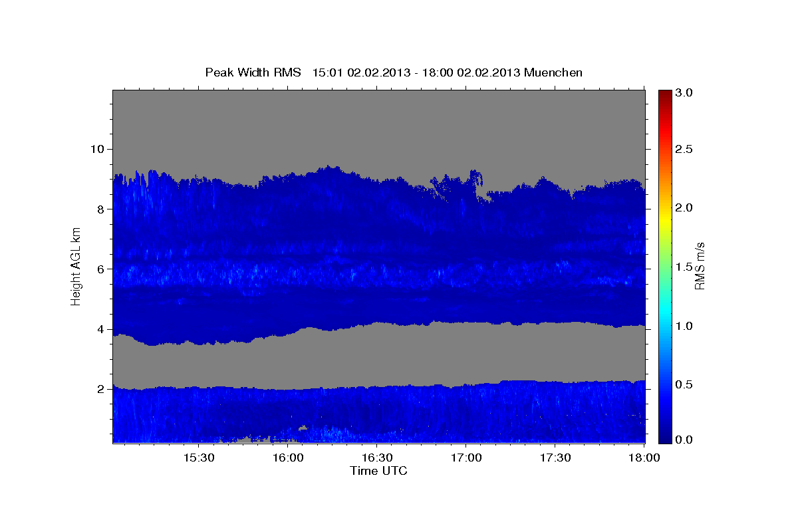Click the 16:30 time tick label
This screenshot has height=532, width=798.
pos(376,458)
